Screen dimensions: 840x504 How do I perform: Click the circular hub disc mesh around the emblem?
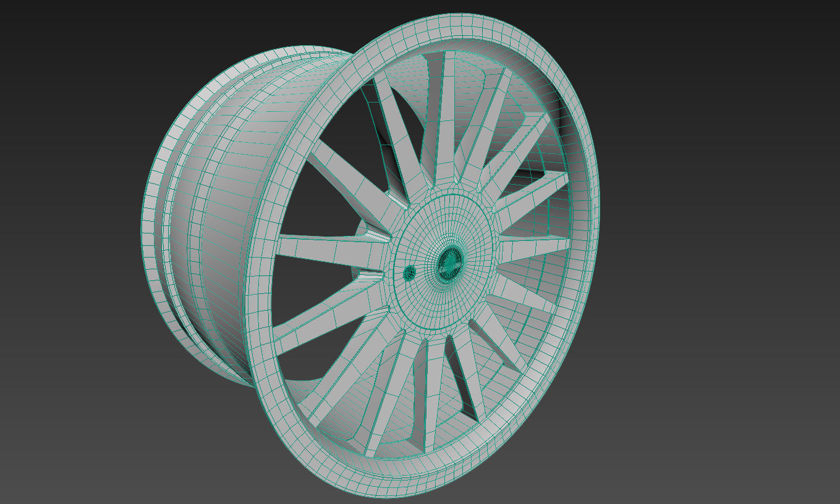442,262
